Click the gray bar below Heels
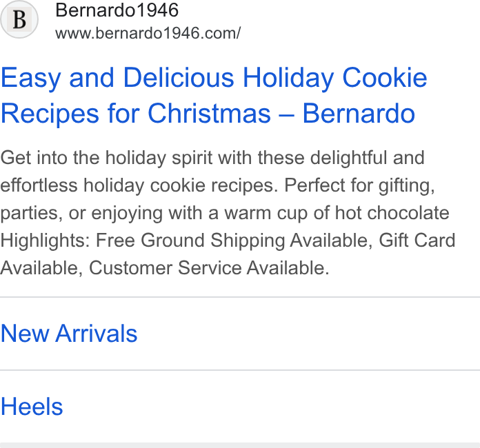This screenshot has width=480, height=448. pyautogui.click(x=240, y=445)
